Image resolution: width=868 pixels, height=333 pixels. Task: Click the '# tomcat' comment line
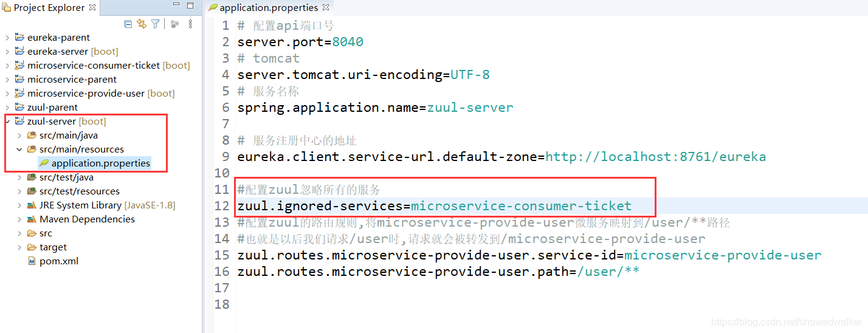[x=268, y=58]
